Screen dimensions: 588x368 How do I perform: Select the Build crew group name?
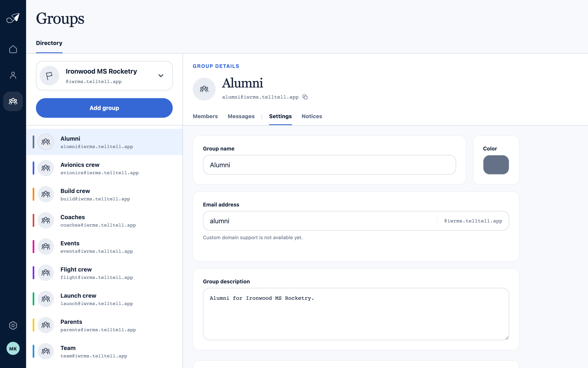click(75, 191)
